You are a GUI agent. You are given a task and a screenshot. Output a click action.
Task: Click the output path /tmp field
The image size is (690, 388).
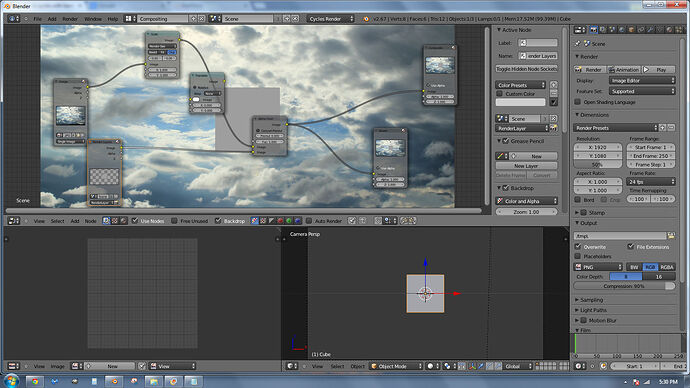tap(620, 236)
